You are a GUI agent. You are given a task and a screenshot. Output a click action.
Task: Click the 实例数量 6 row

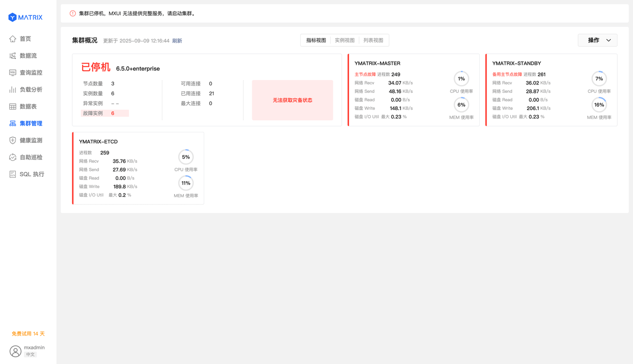click(99, 94)
